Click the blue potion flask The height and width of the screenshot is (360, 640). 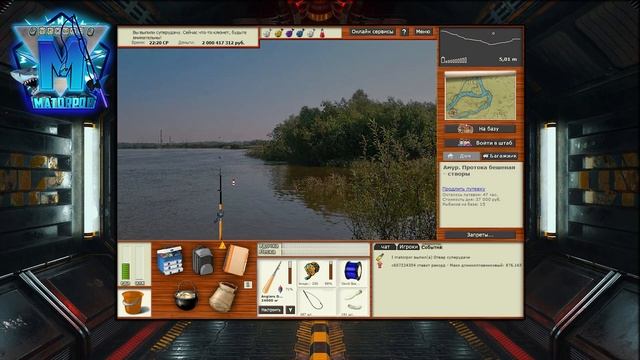coord(300,33)
